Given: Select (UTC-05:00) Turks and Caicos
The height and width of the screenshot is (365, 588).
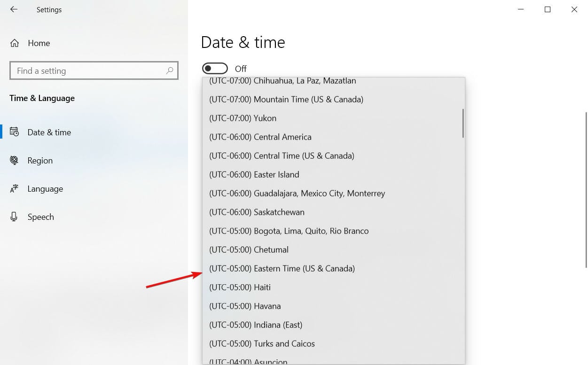Looking at the screenshot, I should [334, 344].
